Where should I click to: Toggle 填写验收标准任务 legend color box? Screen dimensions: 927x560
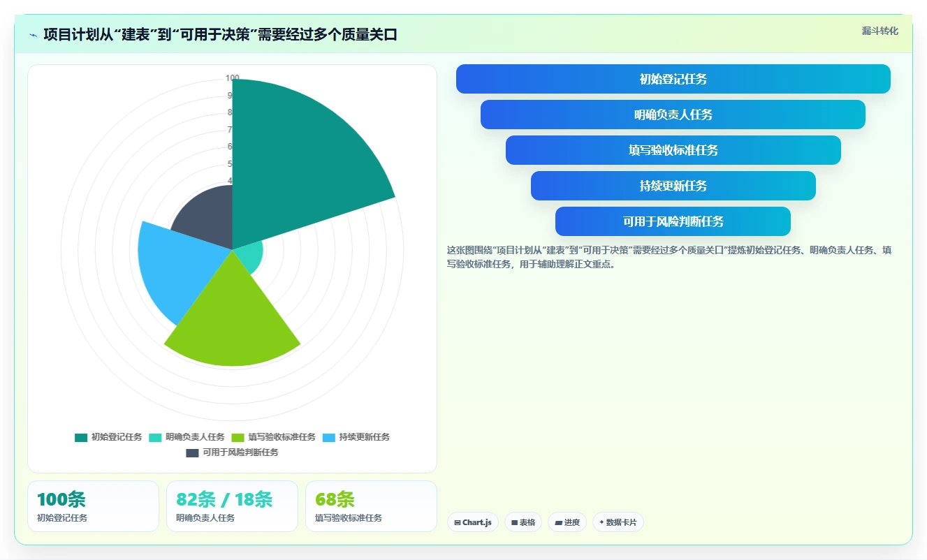click(x=238, y=437)
